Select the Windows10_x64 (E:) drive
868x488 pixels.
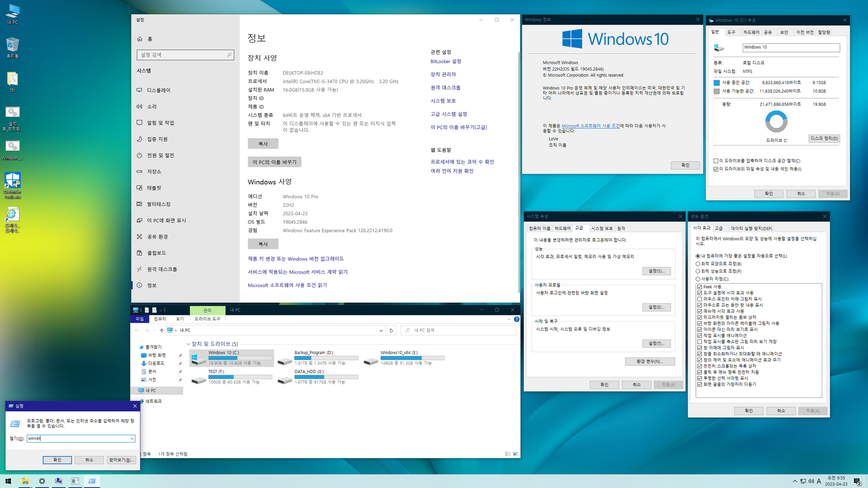tap(404, 358)
